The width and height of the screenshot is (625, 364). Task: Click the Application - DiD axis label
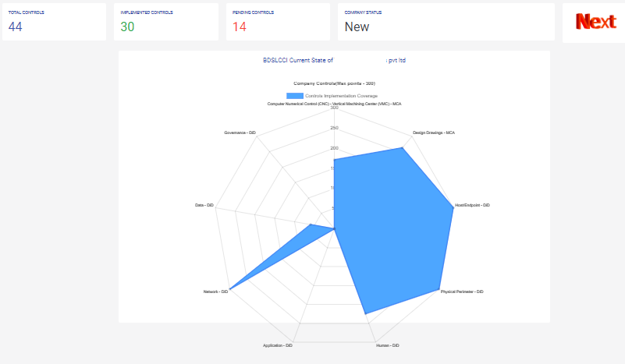[x=278, y=345]
